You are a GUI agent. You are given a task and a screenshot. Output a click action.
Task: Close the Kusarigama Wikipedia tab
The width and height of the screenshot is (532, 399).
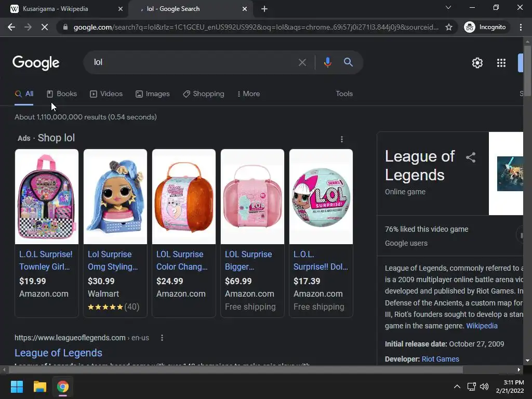tap(120, 9)
